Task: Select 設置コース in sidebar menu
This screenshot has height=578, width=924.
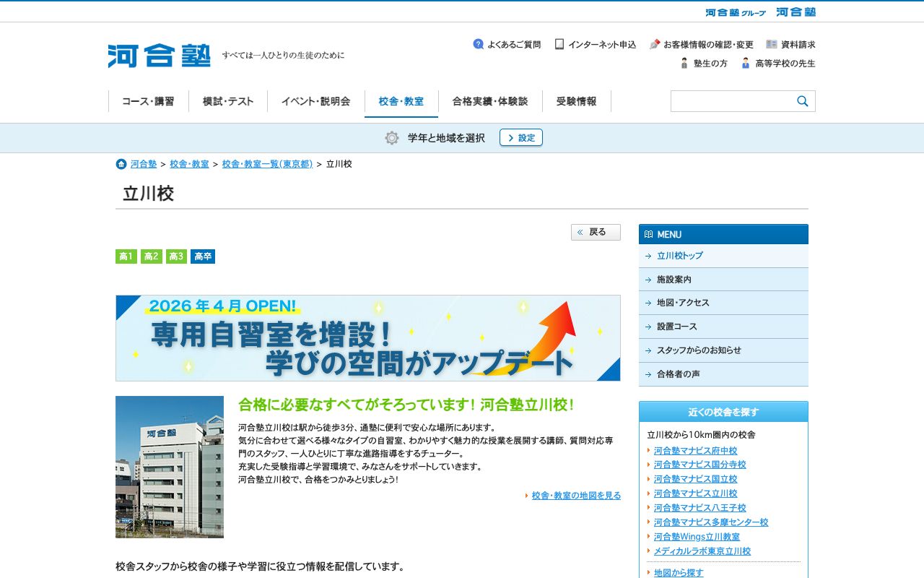Action: (x=723, y=327)
